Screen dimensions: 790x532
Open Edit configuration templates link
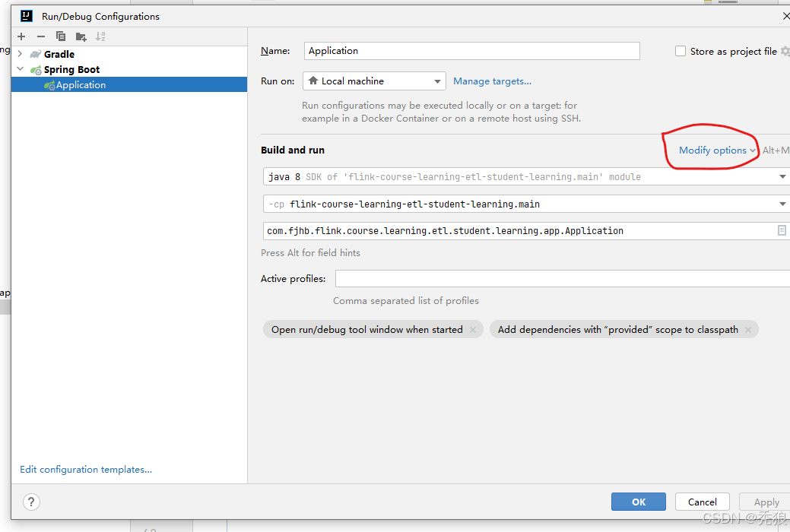tap(86, 470)
